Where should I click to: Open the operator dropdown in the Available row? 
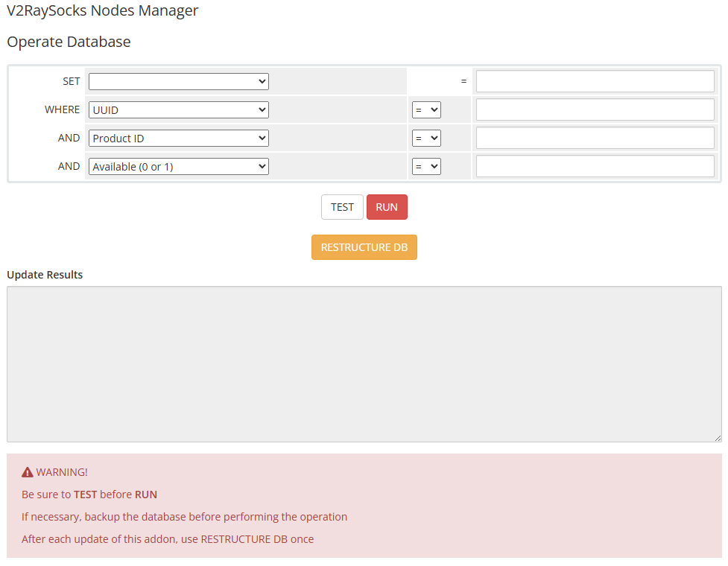pos(426,166)
